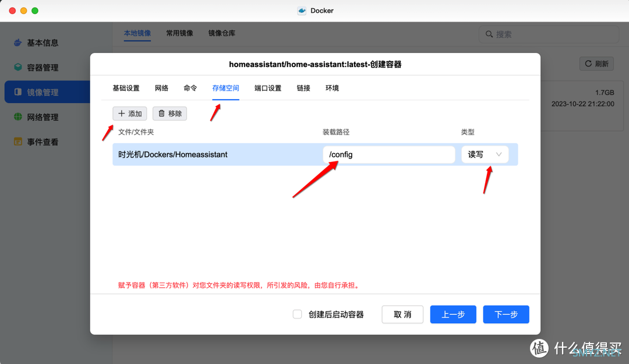Click the Docker whale icon in title bar
Viewport: 629px width, 364px height.
(302, 10)
